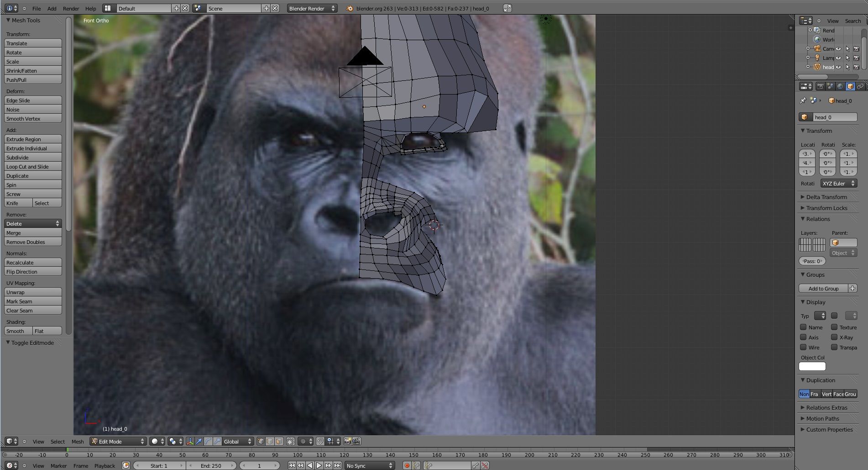Screen dimensions: 868x470
Task: Open the Mesh menu in viewport header
Action: point(78,441)
